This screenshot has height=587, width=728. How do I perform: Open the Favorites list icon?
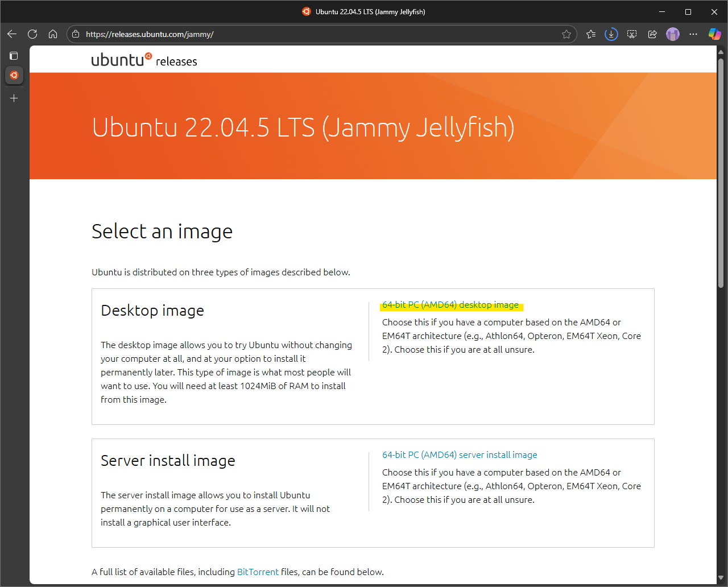pos(591,34)
